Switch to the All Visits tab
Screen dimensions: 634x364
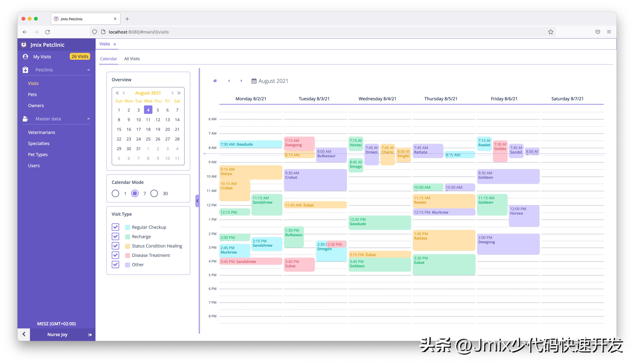pyautogui.click(x=132, y=59)
